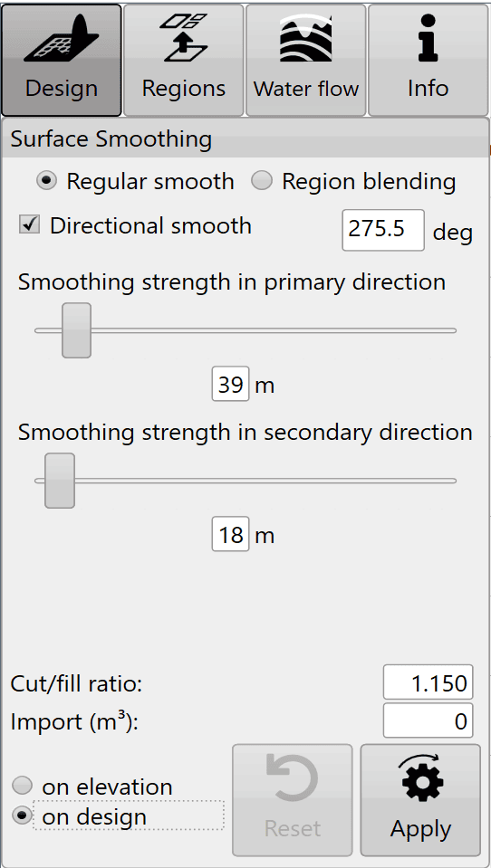491x868 pixels.
Task: Click the secondary strength field showing 18
Action: coord(230,534)
